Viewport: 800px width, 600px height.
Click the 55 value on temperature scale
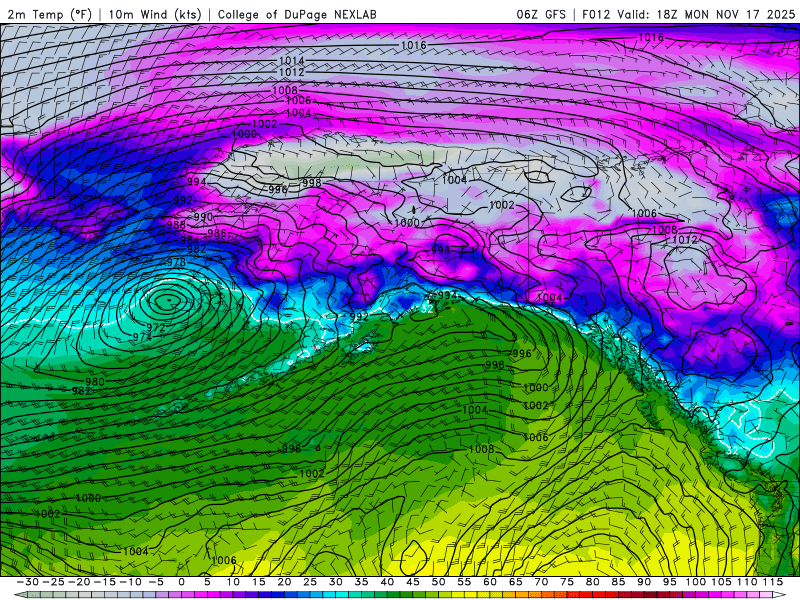pos(464,582)
